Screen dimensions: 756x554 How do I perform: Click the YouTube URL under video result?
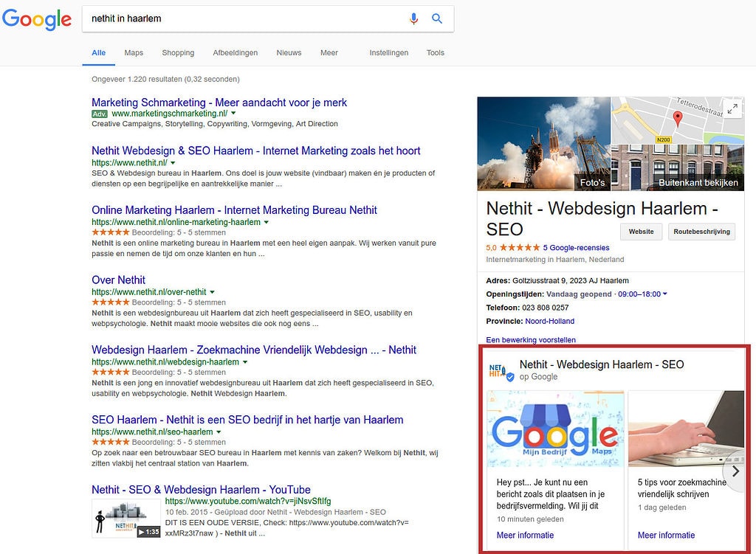pyautogui.click(x=248, y=501)
